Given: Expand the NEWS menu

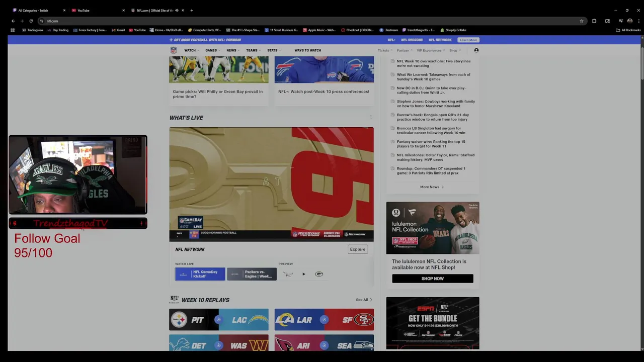Looking at the screenshot, I should tap(232, 50).
